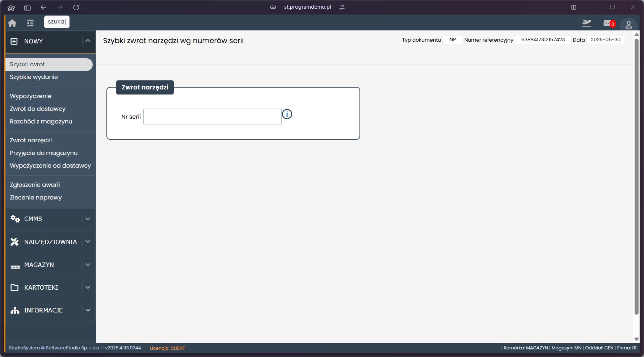Collapse the NOWY section chevron
The height and width of the screenshot is (357, 644).
coord(88,41)
